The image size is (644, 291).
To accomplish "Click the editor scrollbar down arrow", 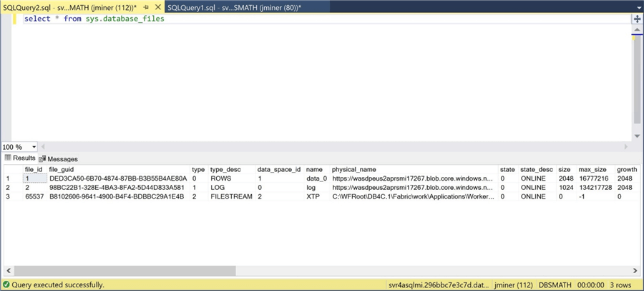I will (637, 136).
